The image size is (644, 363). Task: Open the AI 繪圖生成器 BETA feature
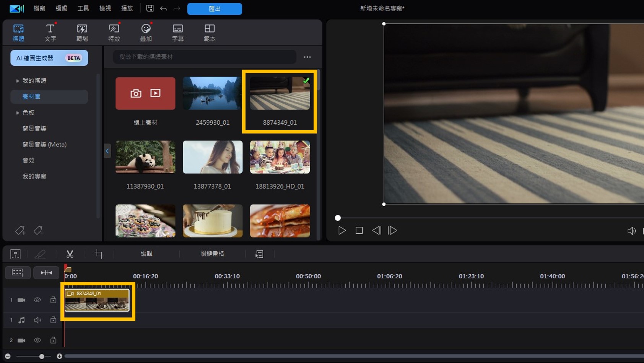coord(49,58)
